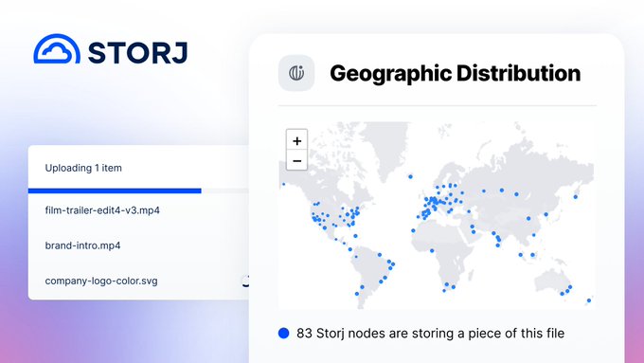The width and height of the screenshot is (644, 363).
Task: Click the 'Geographic Distribution' heading
Action: click(x=456, y=74)
